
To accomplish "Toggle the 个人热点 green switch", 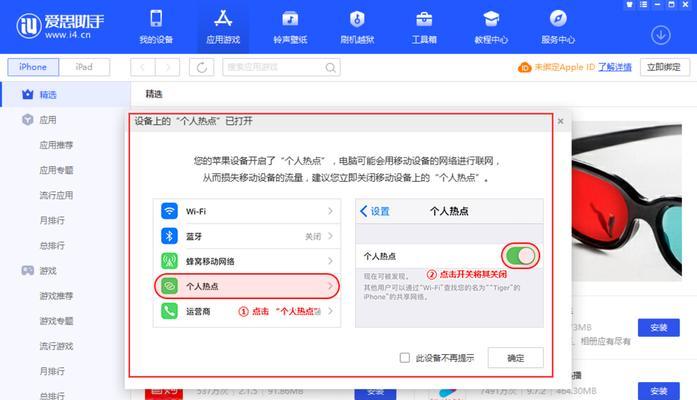I will (x=521, y=256).
